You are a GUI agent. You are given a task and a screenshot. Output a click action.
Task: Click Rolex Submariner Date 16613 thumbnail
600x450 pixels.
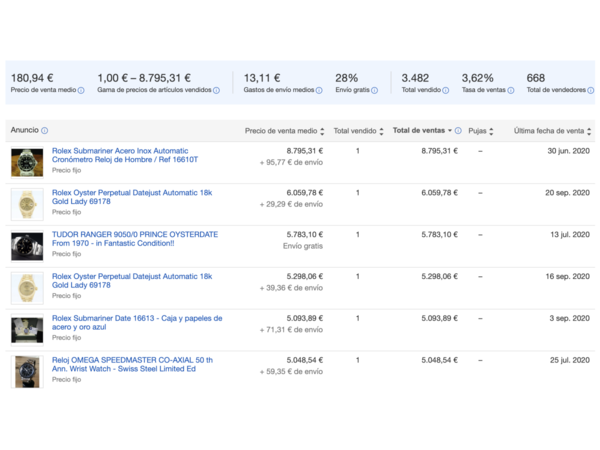(27, 330)
